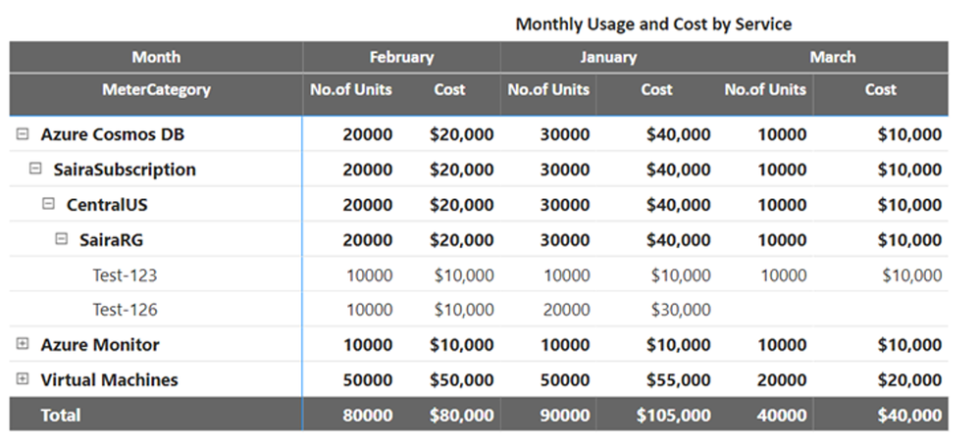Collapse the CentralUS row
Screen dimensions: 980x448
[x=48, y=205]
